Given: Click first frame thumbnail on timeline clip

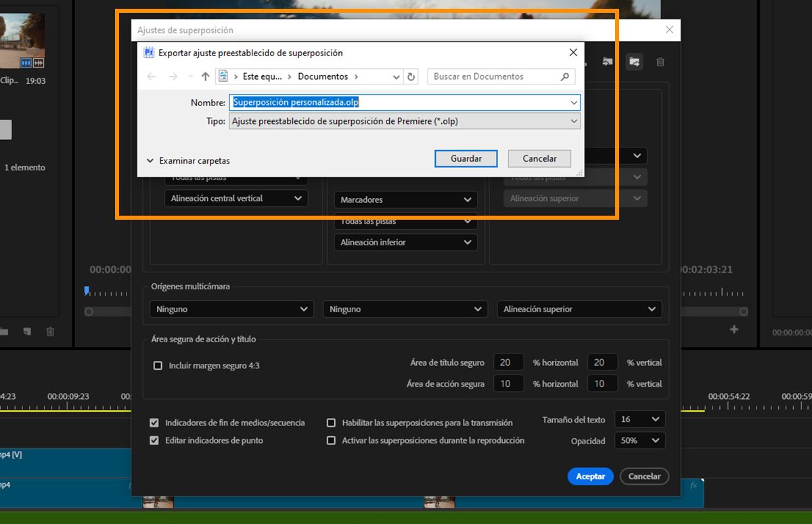Looking at the screenshot, I should pos(158,501).
